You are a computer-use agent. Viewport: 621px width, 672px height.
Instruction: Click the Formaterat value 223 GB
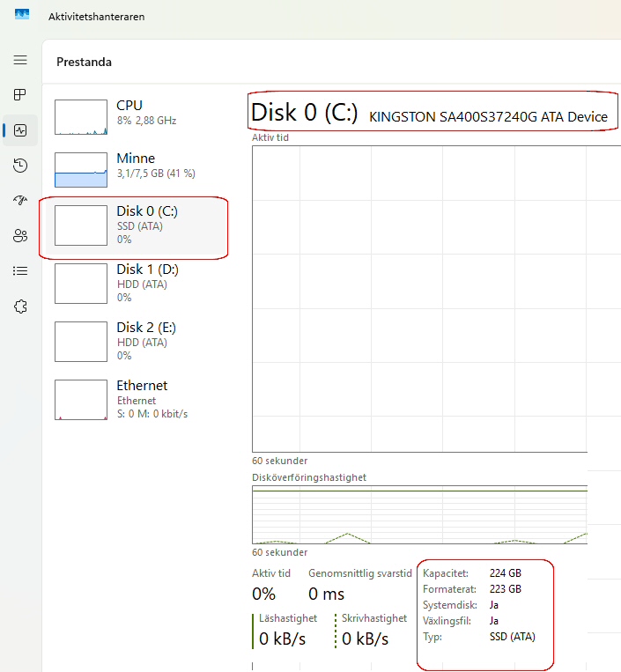click(506, 589)
